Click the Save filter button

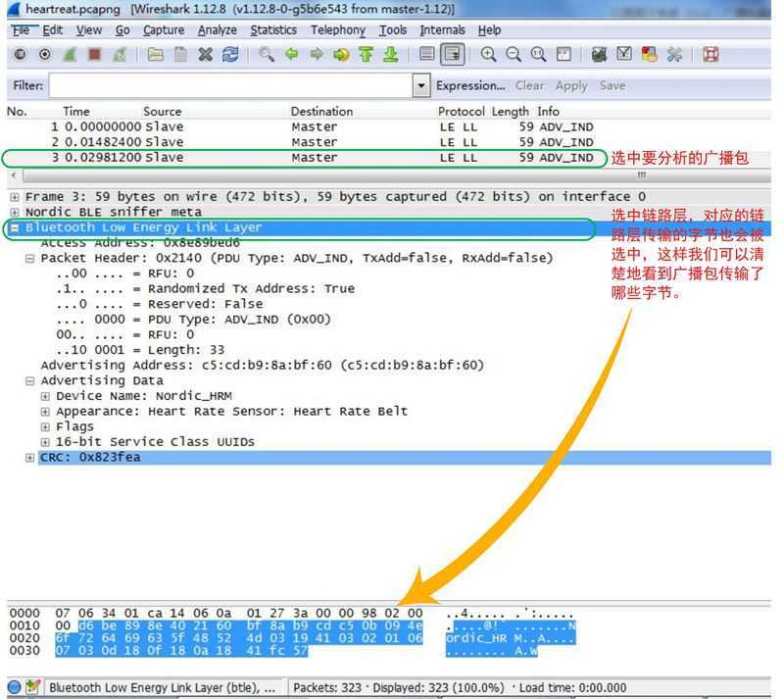tap(612, 85)
